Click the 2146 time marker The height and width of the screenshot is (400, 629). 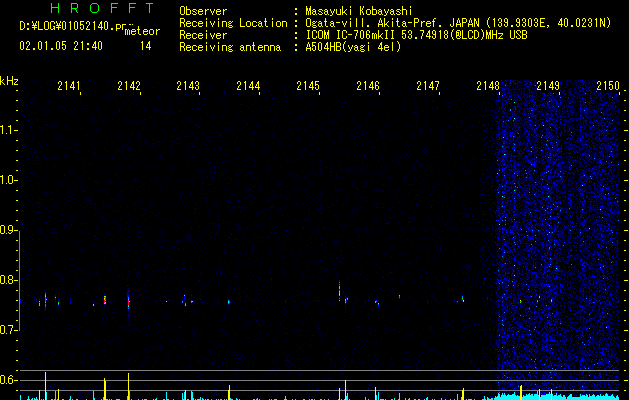click(x=368, y=85)
